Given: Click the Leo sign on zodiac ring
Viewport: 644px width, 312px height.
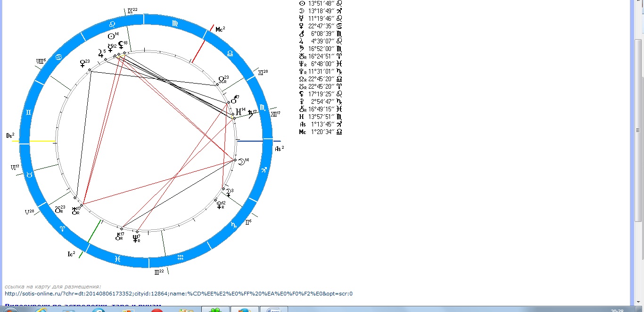Looking at the screenshot, I should pyautogui.click(x=112, y=24).
